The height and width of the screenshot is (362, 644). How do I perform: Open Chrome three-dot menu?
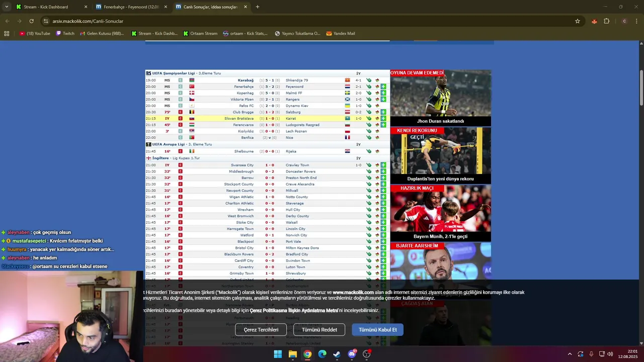(x=637, y=21)
